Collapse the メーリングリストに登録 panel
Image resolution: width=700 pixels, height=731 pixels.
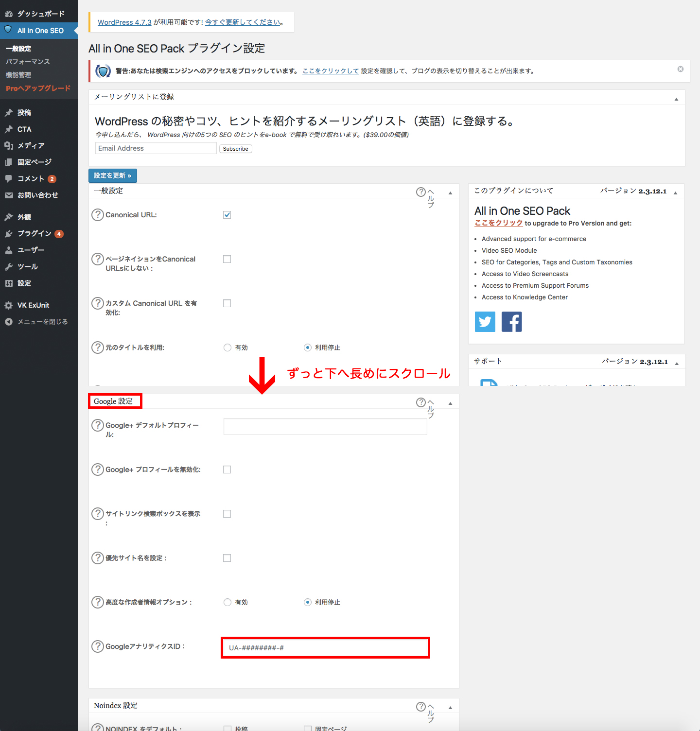click(676, 99)
